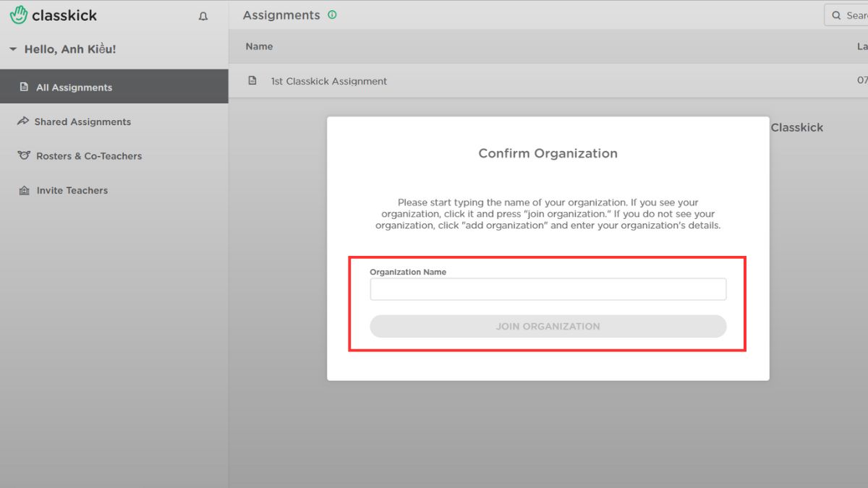The width and height of the screenshot is (868, 488).
Task: Click the Join Organization button
Action: pos(548,326)
